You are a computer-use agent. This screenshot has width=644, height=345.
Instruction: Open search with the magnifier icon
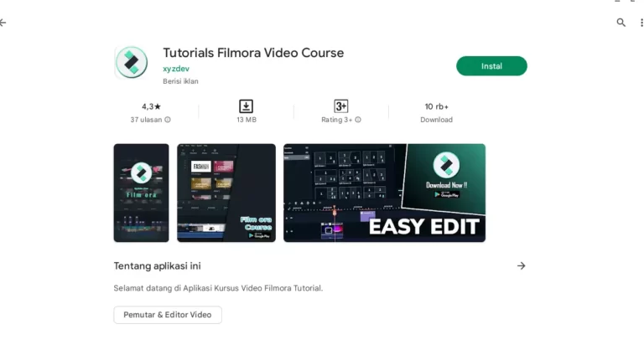pyautogui.click(x=621, y=23)
